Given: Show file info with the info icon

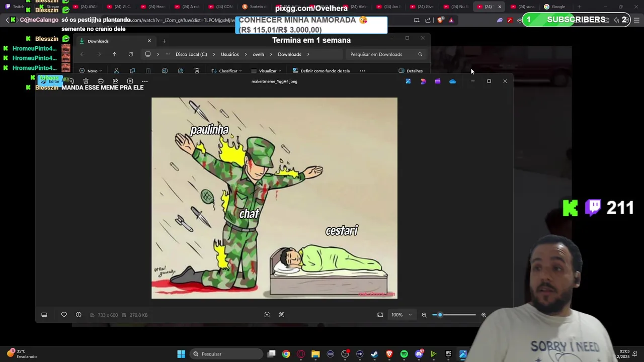Looking at the screenshot, I should pyautogui.click(x=78, y=315).
